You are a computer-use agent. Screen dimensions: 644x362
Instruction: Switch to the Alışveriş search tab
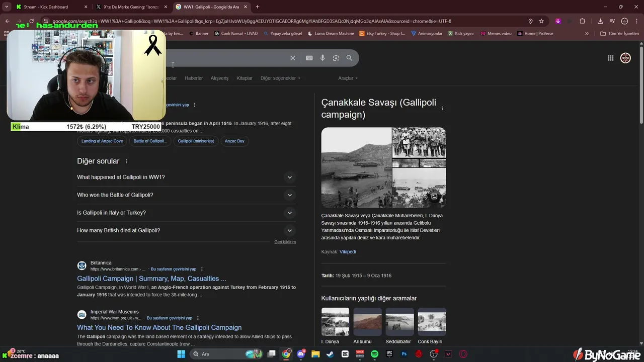click(219, 78)
